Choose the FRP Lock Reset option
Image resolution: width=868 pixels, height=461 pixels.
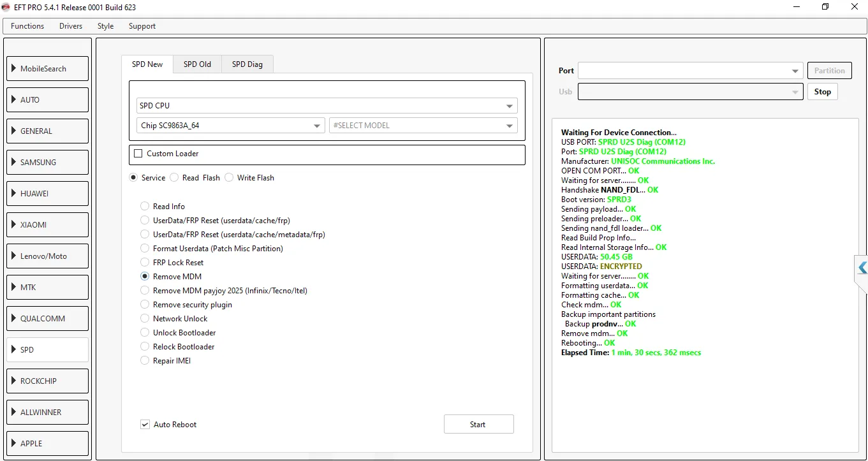point(145,263)
